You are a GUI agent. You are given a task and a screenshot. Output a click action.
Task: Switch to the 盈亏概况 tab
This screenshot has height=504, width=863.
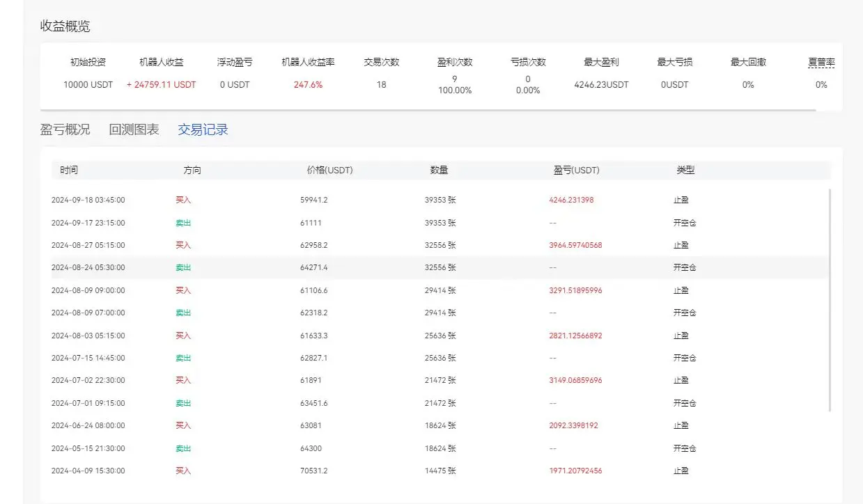65,129
